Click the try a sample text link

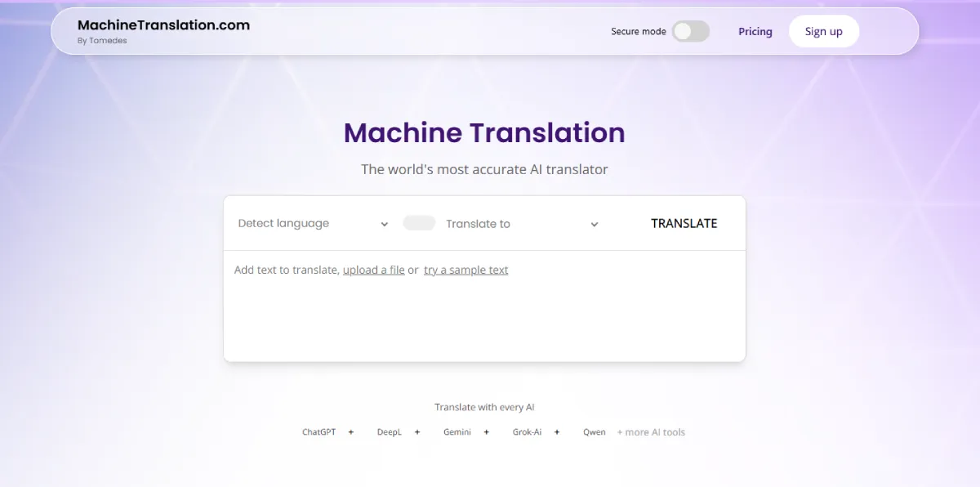[465, 270]
